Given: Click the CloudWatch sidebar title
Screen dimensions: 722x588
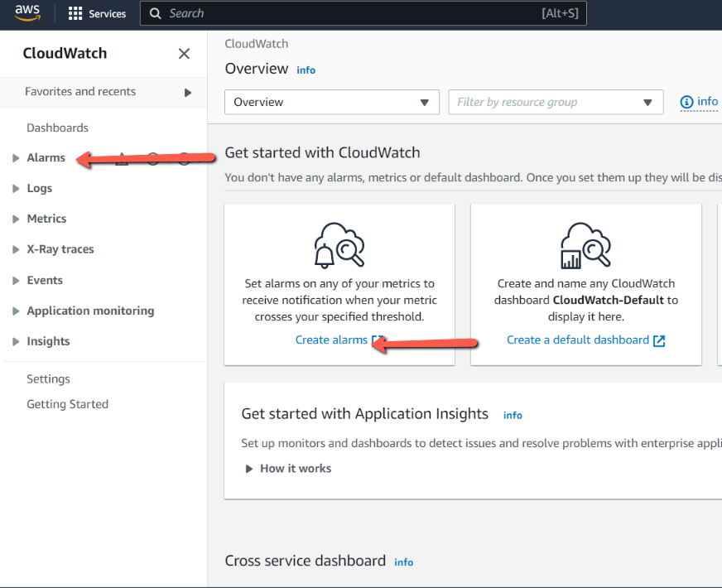Looking at the screenshot, I should (x=65, y=53).
